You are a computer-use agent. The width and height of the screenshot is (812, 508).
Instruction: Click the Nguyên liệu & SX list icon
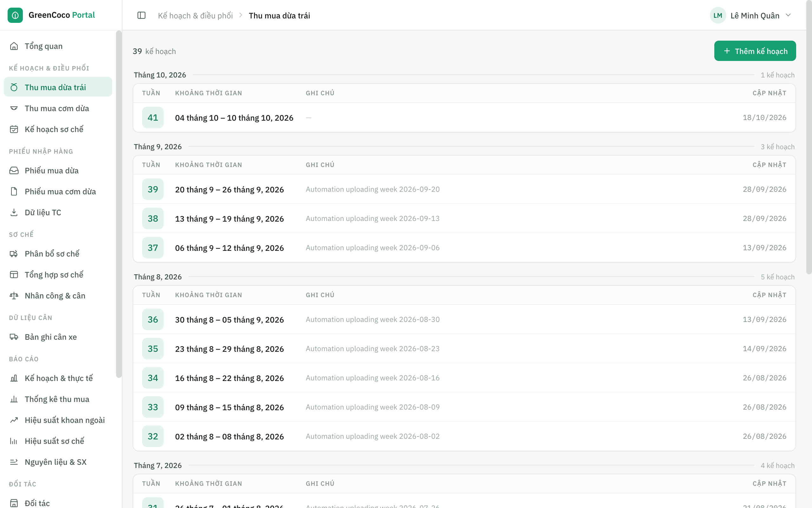click(14, 462)
